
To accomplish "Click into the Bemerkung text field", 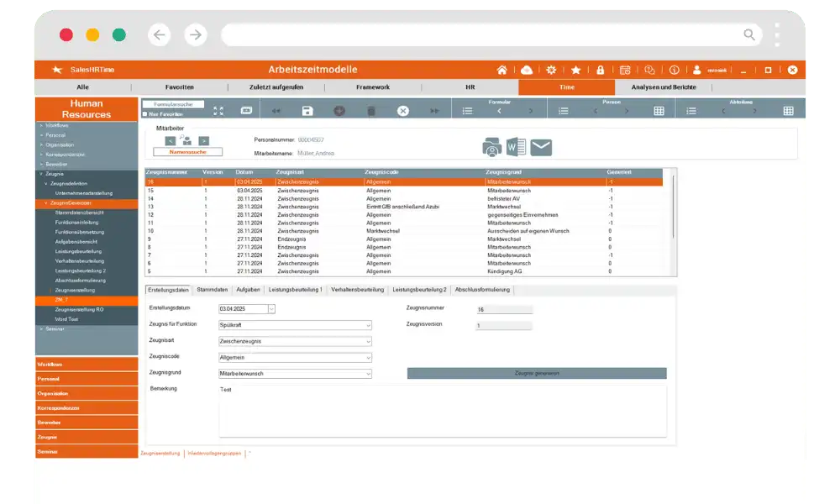I will tap(443, 411).
